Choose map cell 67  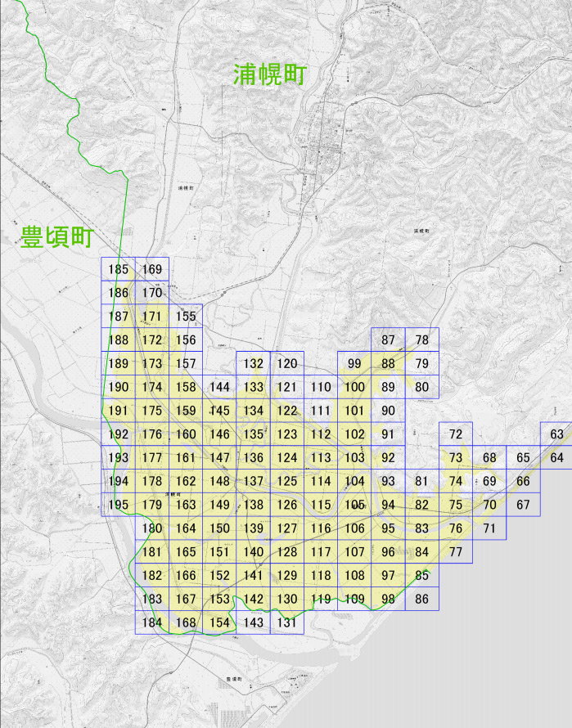(x=523, y=505)
